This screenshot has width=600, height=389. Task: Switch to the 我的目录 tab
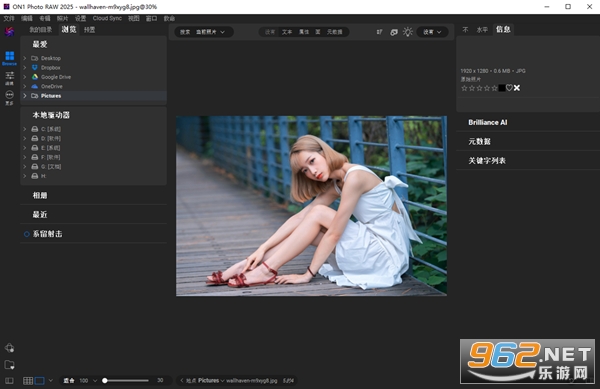point(41,30)
